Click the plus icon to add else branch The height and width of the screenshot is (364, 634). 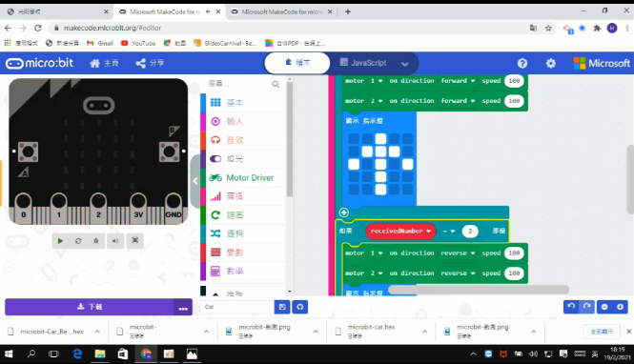(x=343, y=212)
